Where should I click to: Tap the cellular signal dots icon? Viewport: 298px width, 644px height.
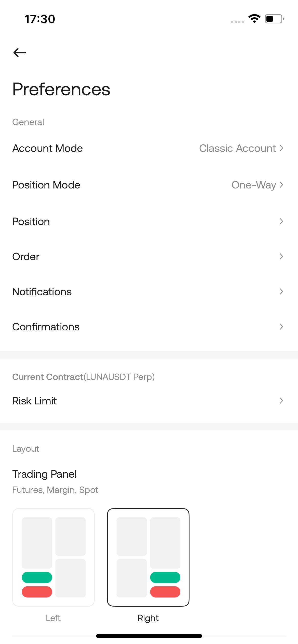[x=237, y=22]
